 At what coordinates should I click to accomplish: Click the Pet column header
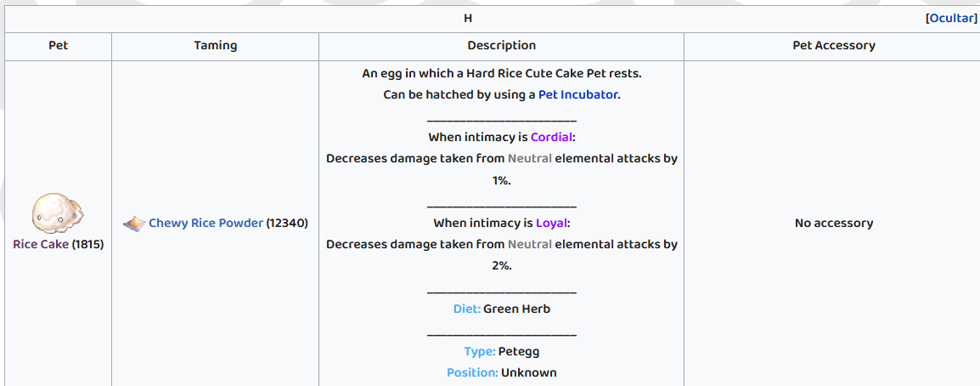pyautogui.click(x=58, y=46)
